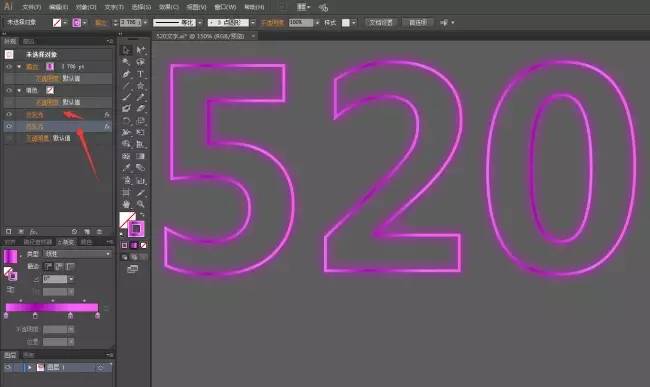Expand layer 1 in Layers panel
The image size is (650, 387).
tap(29, 368)
